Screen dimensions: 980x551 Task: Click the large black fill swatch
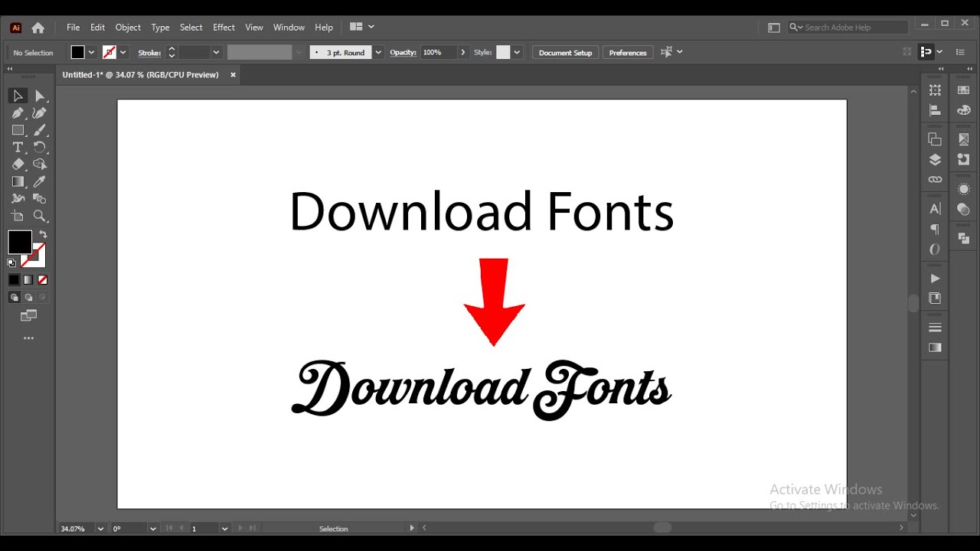pos(19,243)
